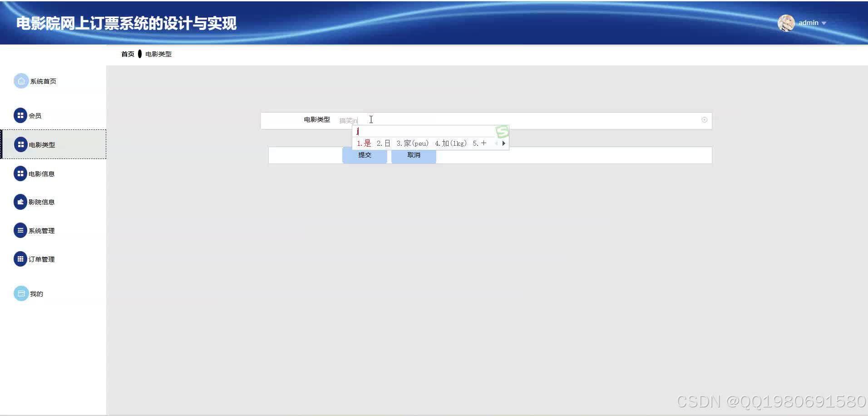Click the icon beside 影院信息

coord(20,202)
